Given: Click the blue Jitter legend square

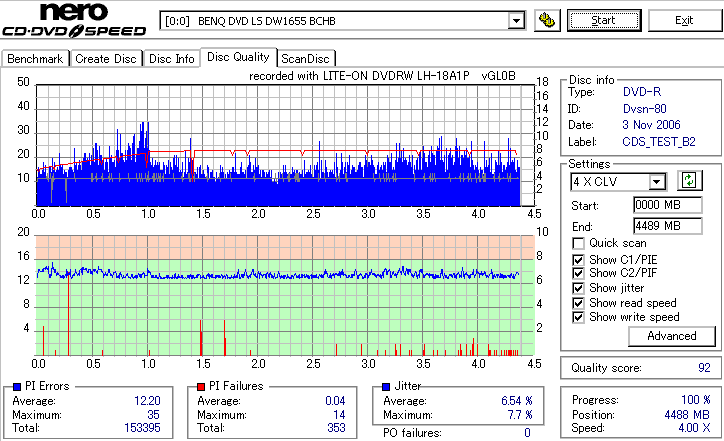Looking at the screenshot, I should (386, 387).
